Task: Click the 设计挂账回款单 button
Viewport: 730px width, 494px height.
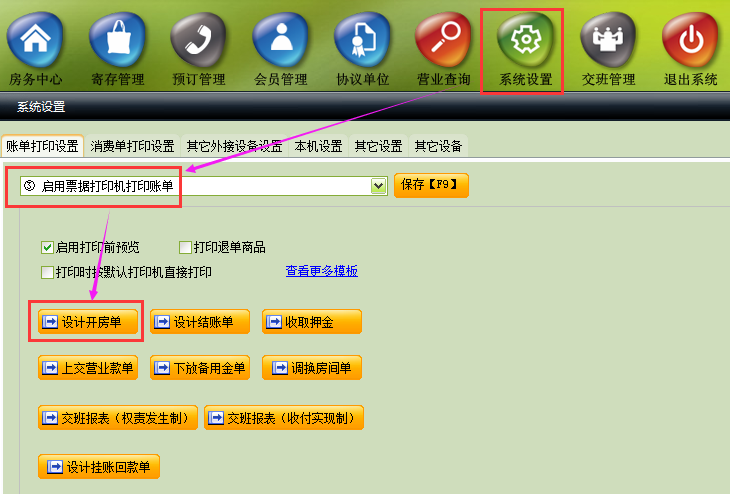Action: tap(99, 467)
